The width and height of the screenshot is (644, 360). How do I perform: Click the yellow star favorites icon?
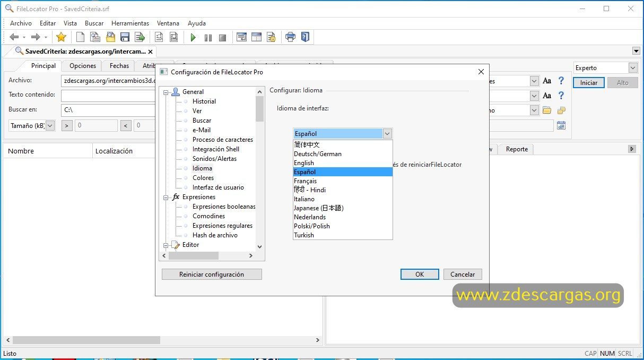(x=62, y=37)
